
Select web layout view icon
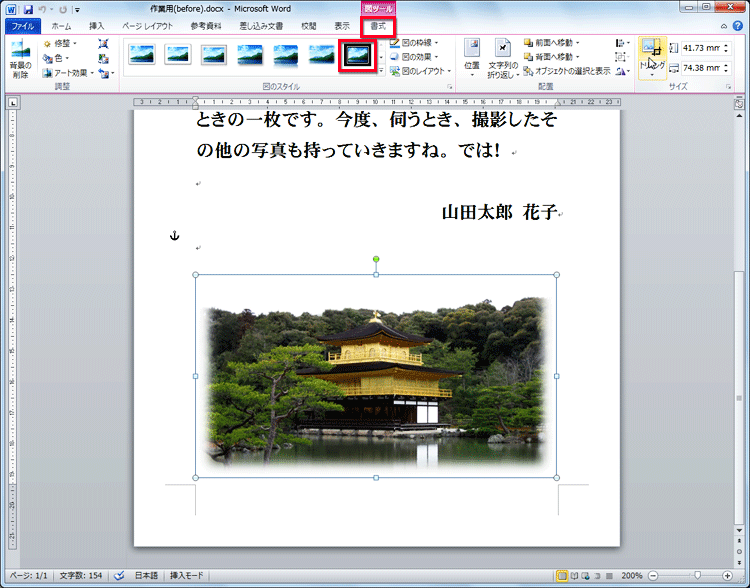585,576
